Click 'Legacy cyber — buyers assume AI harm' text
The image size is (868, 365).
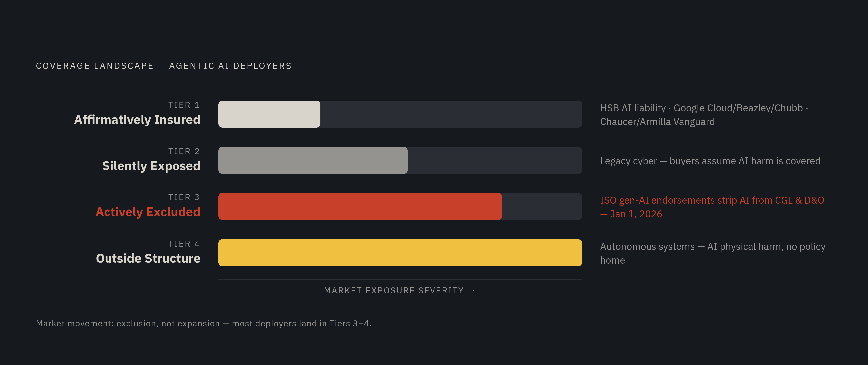click(x=710, y=161)
